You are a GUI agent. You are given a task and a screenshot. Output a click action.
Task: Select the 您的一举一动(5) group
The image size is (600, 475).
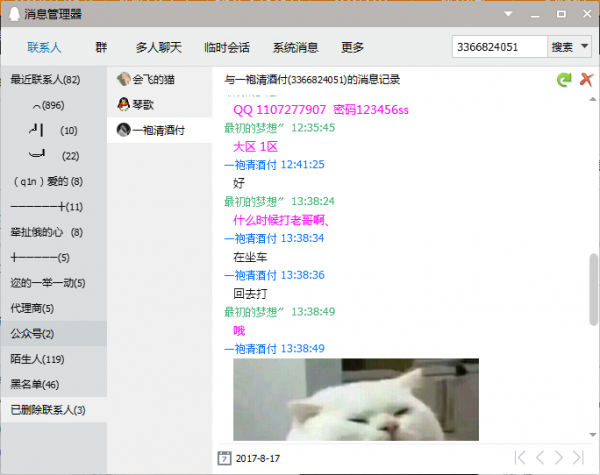tap(54, 283)
